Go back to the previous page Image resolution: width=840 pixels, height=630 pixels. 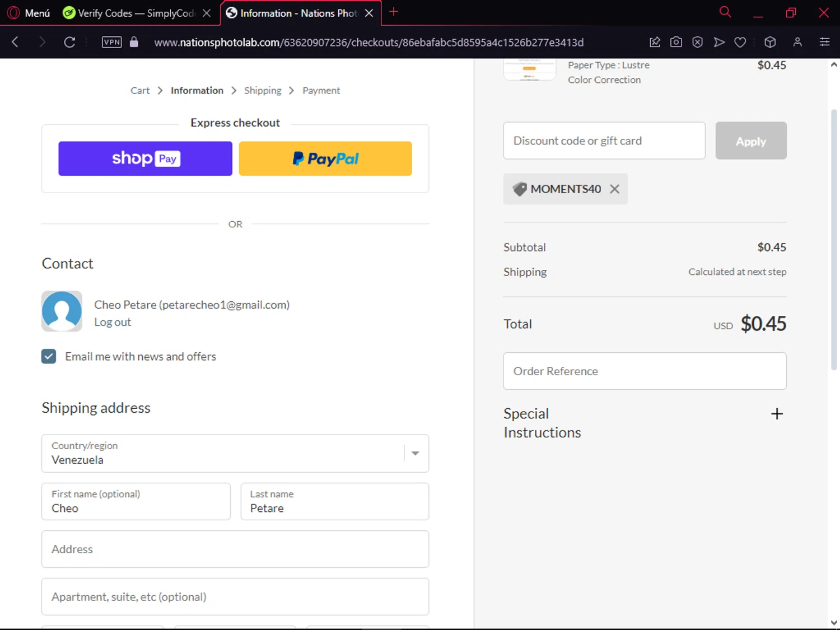(15, 42)
